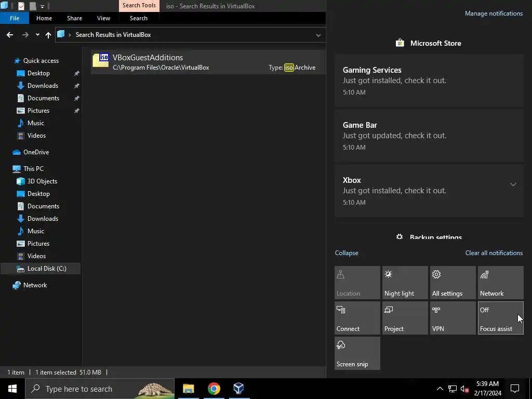Click Clear all notifications

(494, 253)
